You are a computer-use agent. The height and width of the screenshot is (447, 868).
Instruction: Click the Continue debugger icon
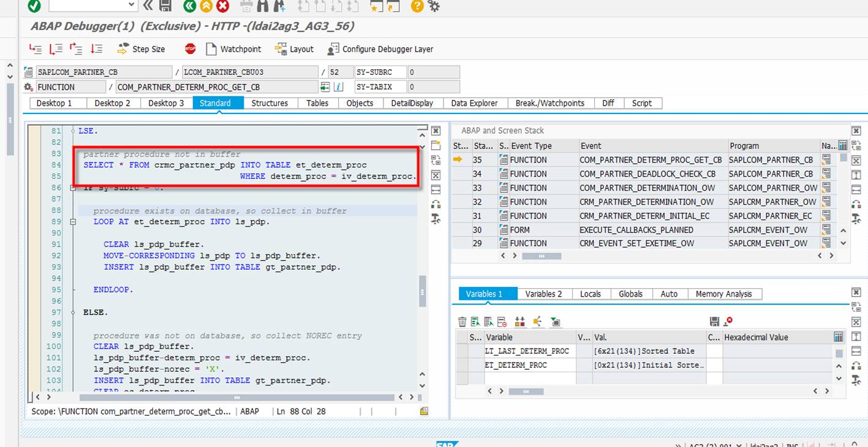[x=96, y=49]
